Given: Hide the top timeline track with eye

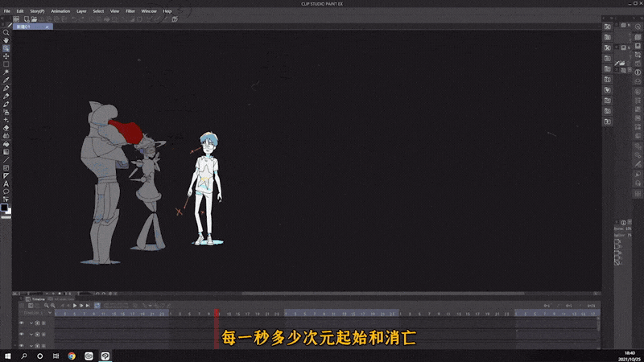Looking at the screenshot, I should 22,323.
